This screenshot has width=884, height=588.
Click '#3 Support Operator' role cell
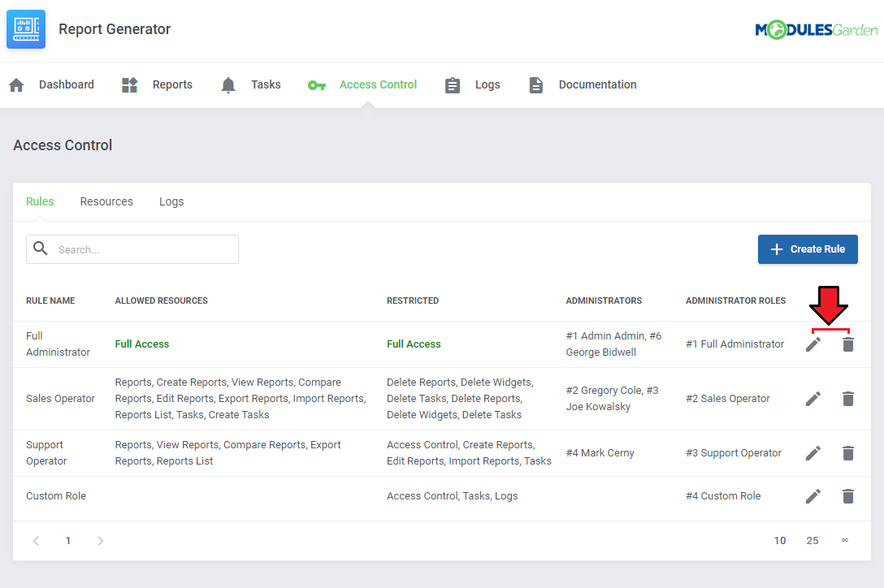click(x=734, y=452)
